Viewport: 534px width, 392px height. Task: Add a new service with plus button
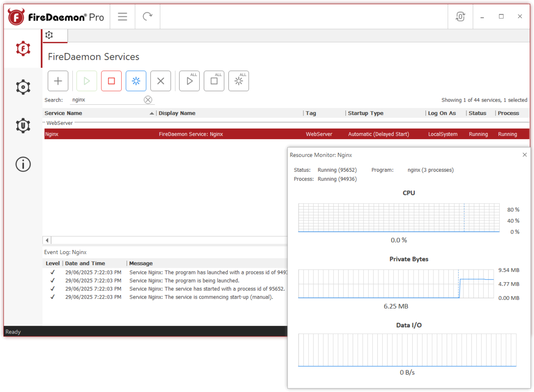point(58,81)
